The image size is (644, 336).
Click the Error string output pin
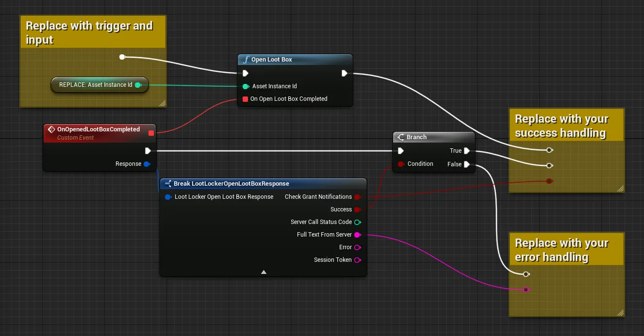(x=357, y=247)
